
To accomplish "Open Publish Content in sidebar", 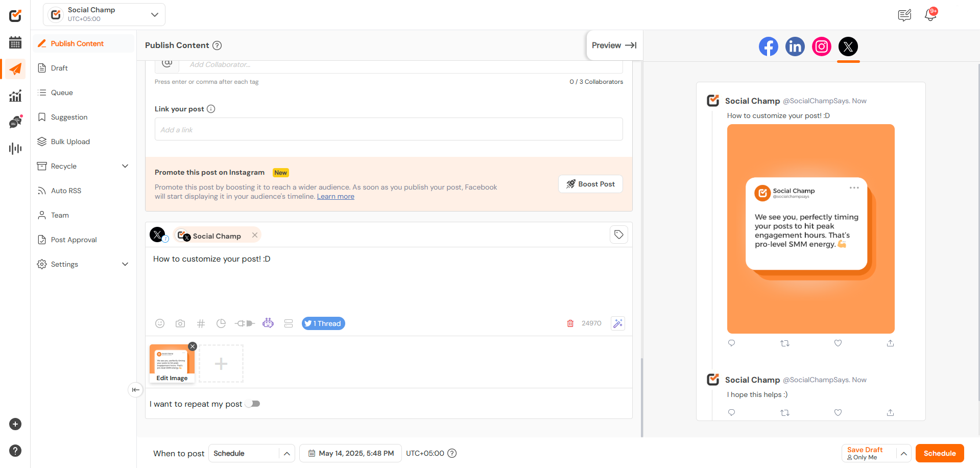I will point(84,43).
